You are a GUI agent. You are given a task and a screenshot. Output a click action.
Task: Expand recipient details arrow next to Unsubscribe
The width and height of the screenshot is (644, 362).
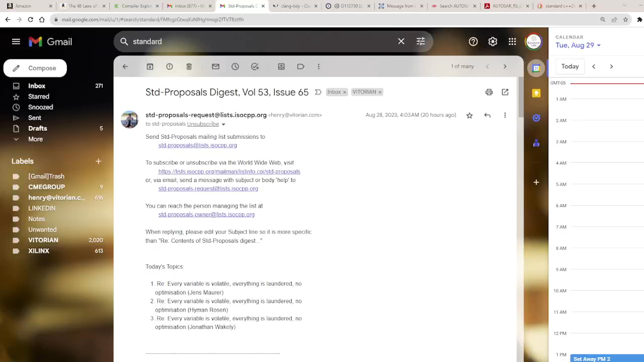click(x=223, y=124)
